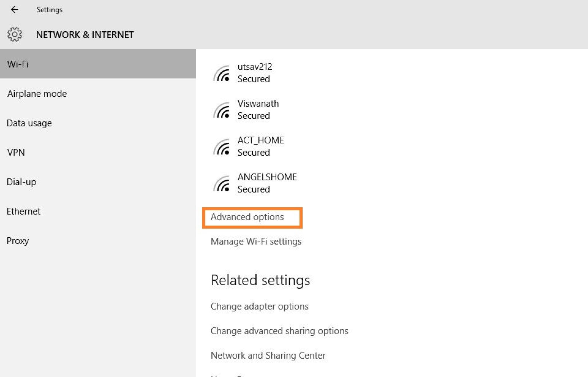The image size is (588, 377).
Task: Click Manage Wi-Fi settings link
Action: coord(256,241)
